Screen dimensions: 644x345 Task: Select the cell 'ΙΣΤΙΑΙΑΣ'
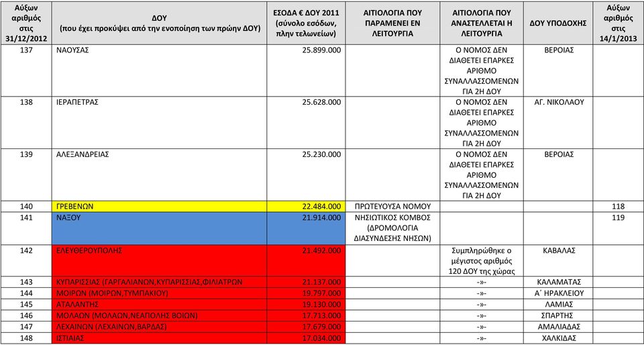click(x=160, y=338)
